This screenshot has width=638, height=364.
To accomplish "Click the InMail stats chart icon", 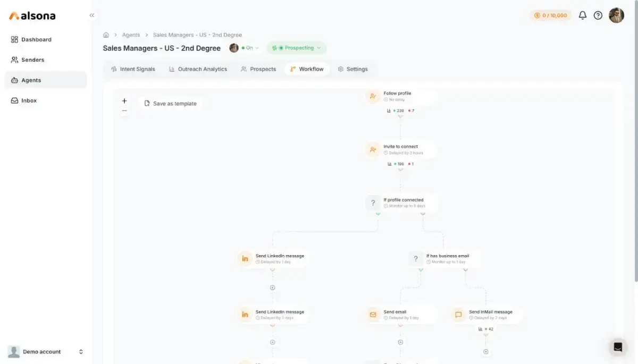I will click(480, 329).
